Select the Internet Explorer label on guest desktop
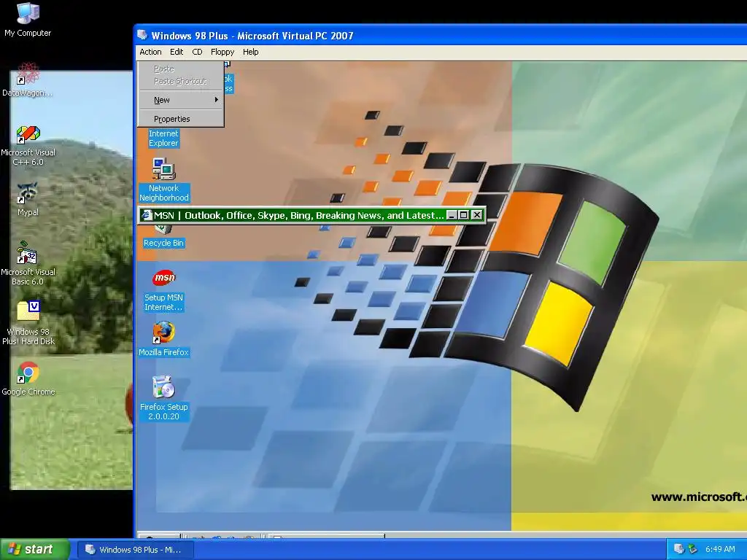 (x=163, y=138)
